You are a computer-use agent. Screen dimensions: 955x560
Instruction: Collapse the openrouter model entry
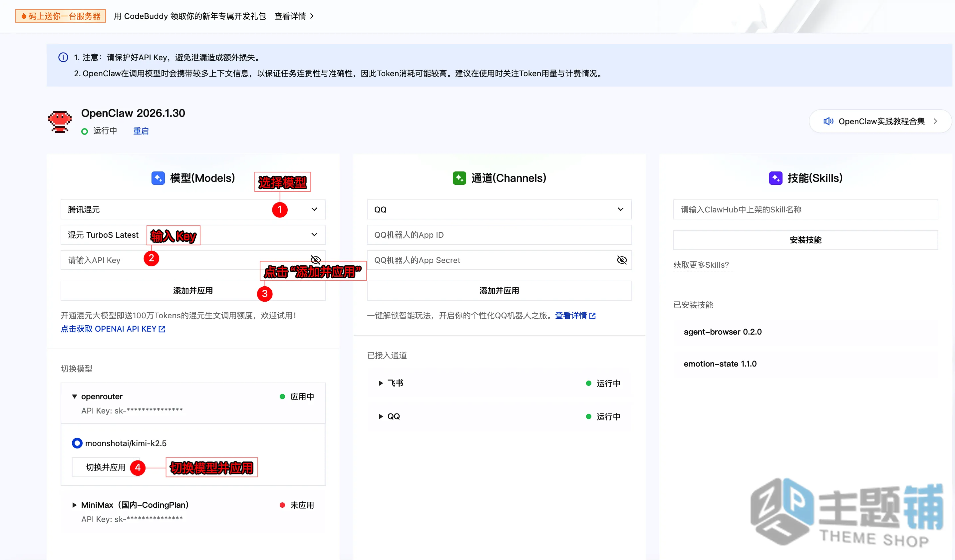click(x=75, y=396)
